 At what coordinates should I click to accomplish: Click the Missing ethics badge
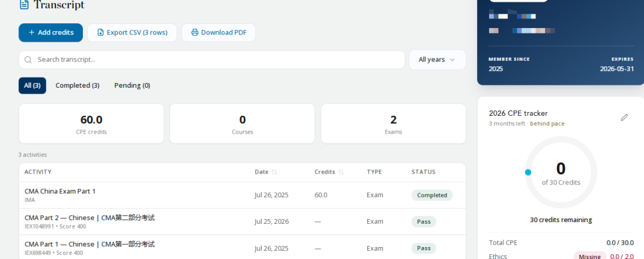(x=590, y=257)
